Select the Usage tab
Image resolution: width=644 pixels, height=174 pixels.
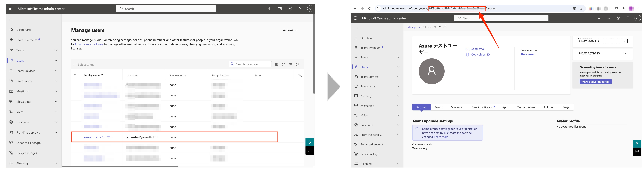coord(565,107)
